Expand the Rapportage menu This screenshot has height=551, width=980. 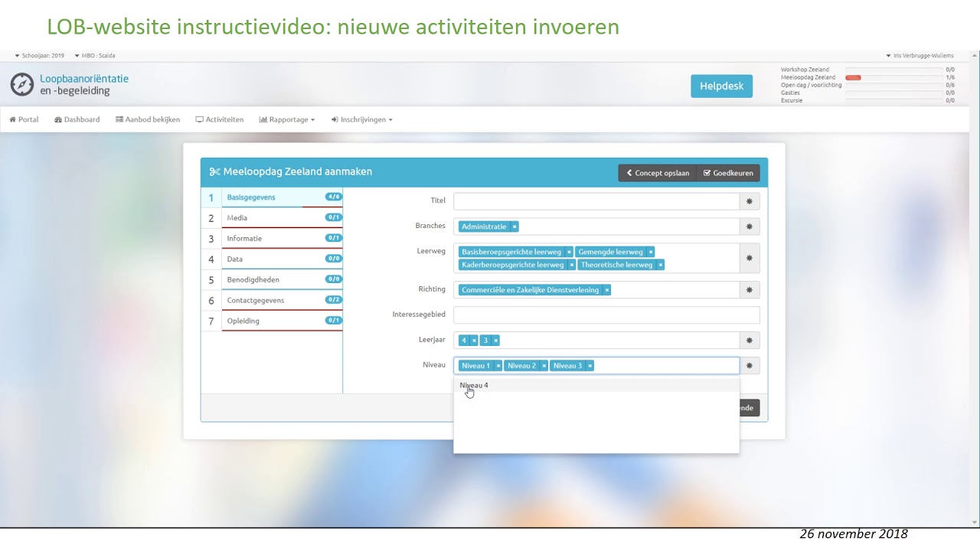click(x=287, y=119)
